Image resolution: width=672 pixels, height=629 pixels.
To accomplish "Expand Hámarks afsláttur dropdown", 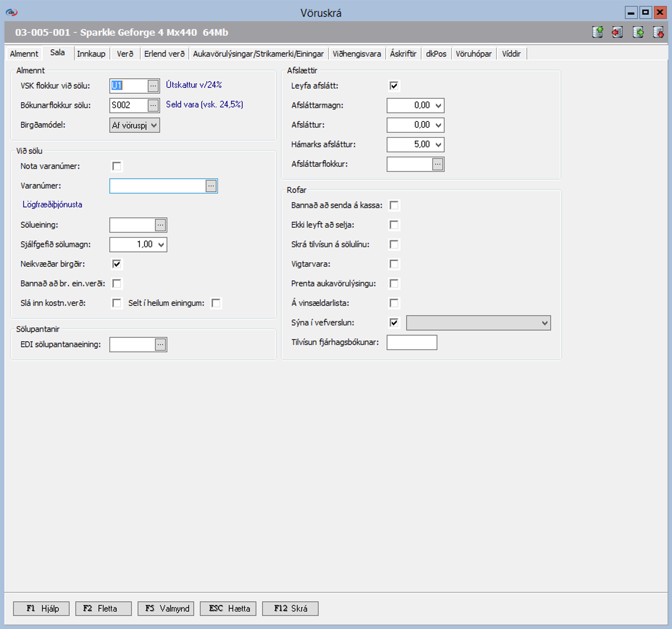I will point(438,145).
